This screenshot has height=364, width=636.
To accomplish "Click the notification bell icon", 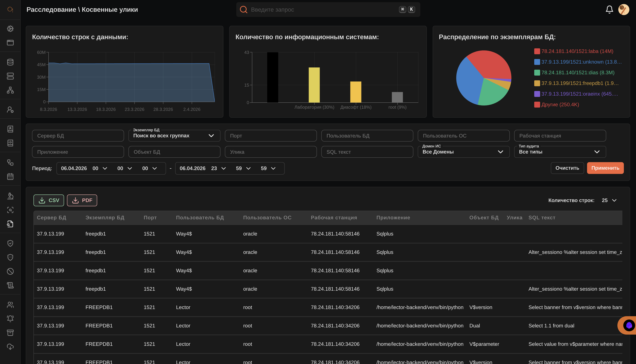I will point(609,10).
